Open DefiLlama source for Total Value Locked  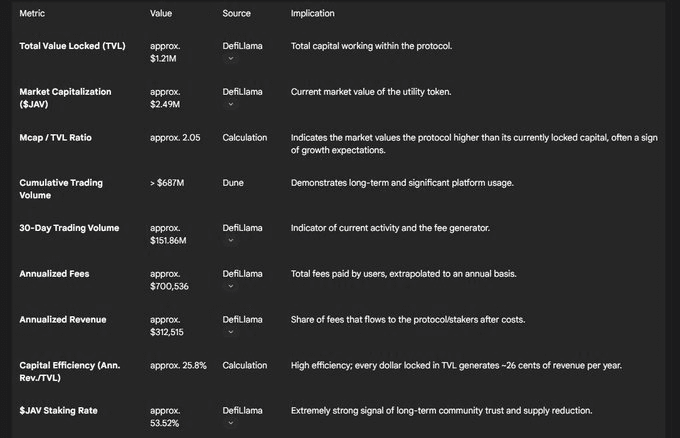[242, 46]
